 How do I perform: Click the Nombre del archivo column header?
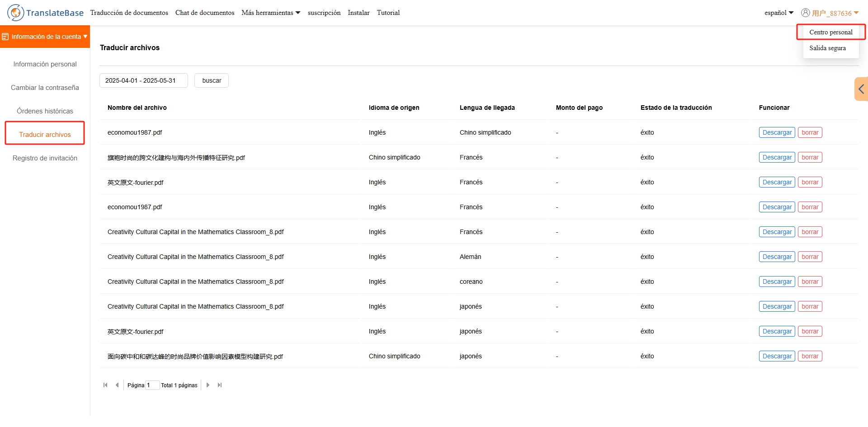coord(137,108)
